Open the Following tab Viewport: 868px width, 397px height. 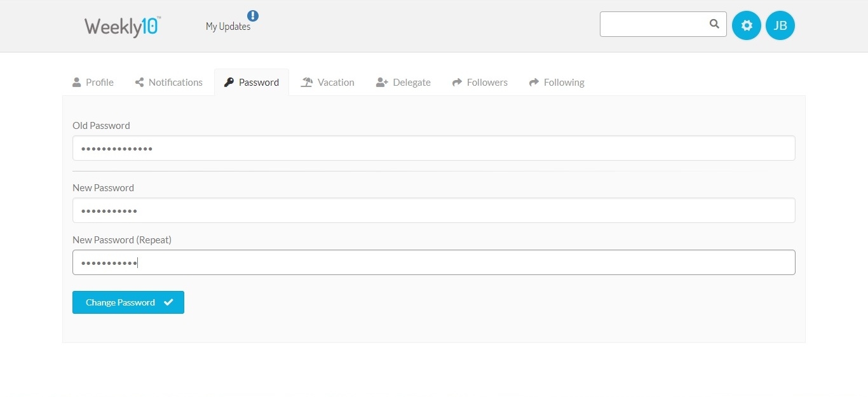(564, 82)
